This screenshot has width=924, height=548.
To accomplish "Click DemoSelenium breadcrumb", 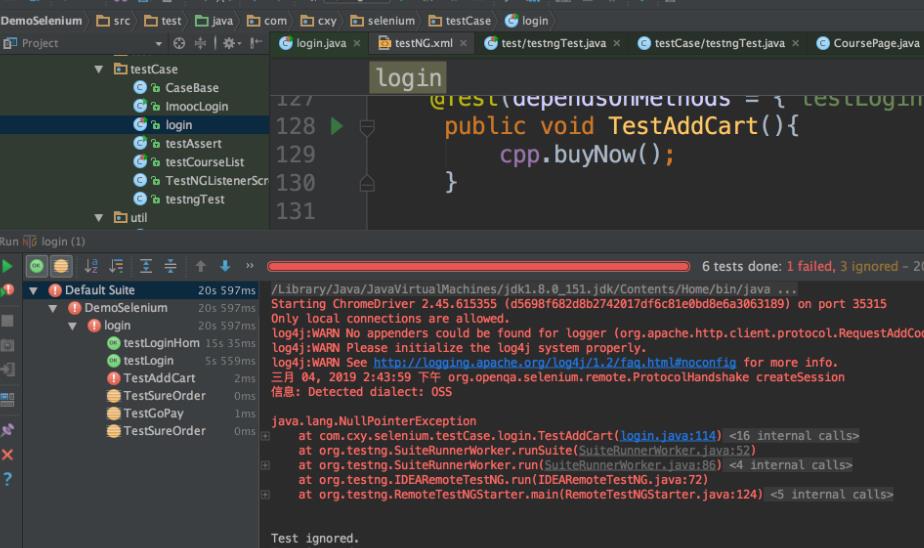I will click(x=41, y=21).
